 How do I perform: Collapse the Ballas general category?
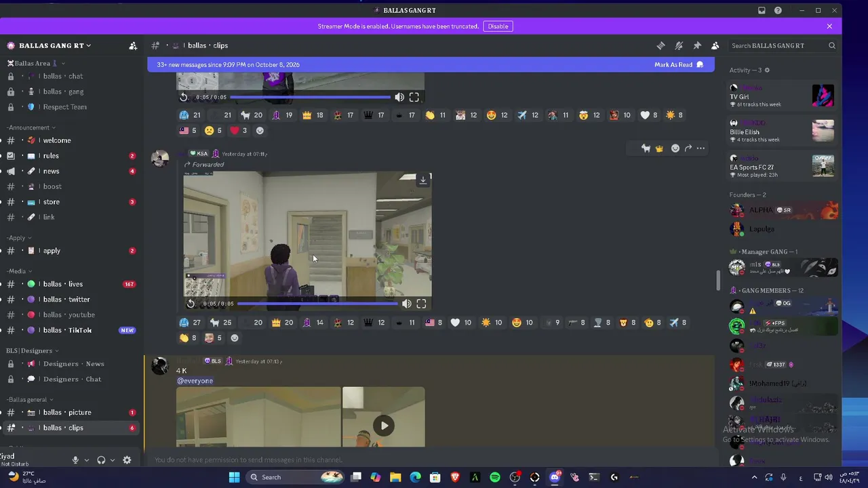pos(31,399)
